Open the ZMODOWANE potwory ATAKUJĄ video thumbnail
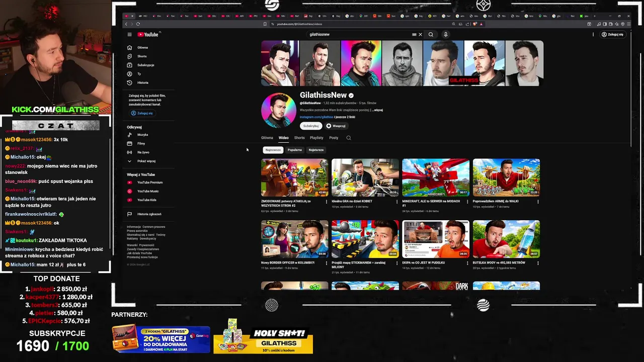The width and height of the screenshot is (644, 362). (295, 177)
